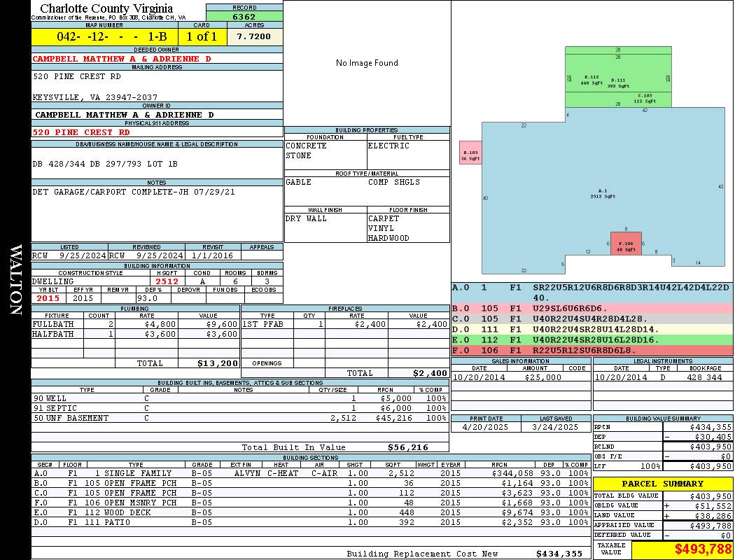Select deeded owner CAMPBELL MATTHEW A & ADRIENNE D
This screenshot has height=560, width=735.
tap(122, 59)
